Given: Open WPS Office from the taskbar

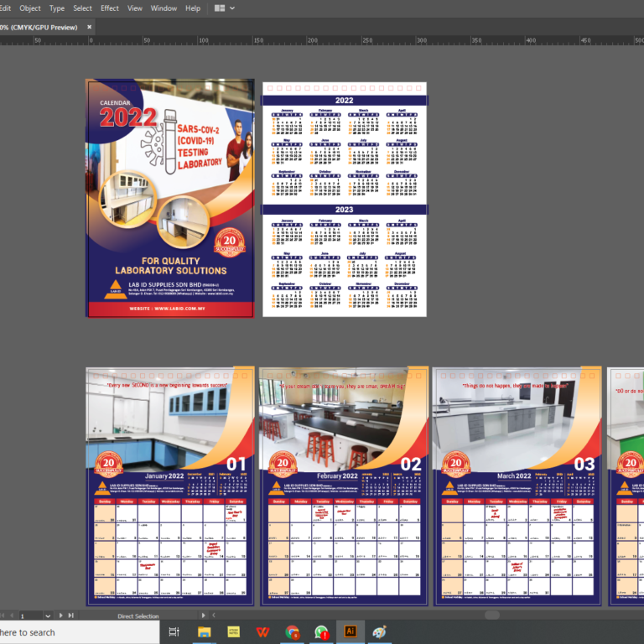Looking at the screenshot, I should 262,632.
